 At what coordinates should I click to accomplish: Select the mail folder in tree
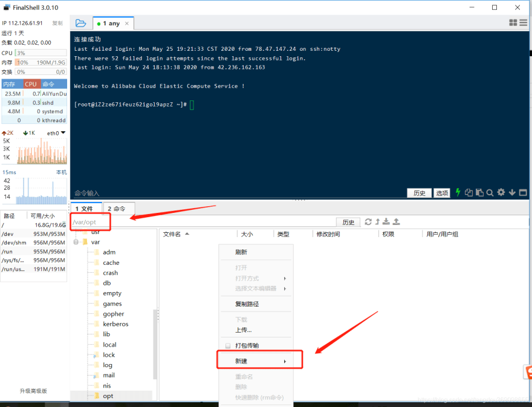click(x=109, y=375)
